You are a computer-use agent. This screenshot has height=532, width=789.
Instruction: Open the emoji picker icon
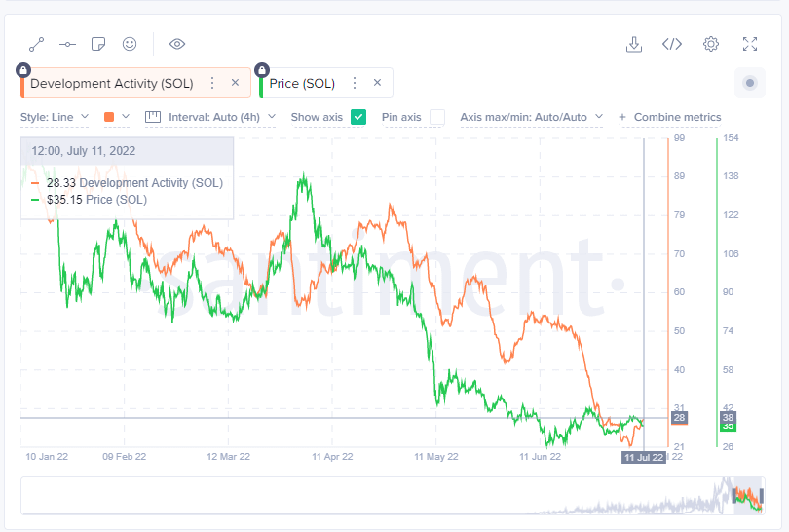130,44
